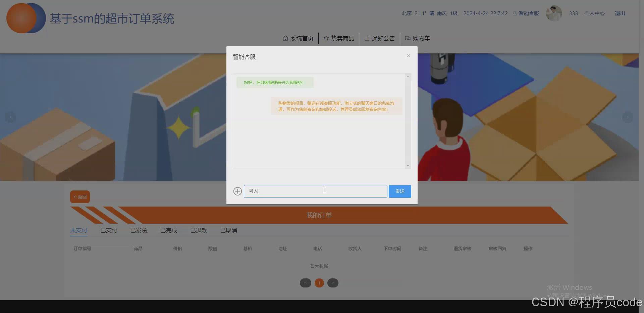Open the 购物车 shopping cart icon
Image resolution: width=644 pixels, height=313 pixels.
click(407, 38)
